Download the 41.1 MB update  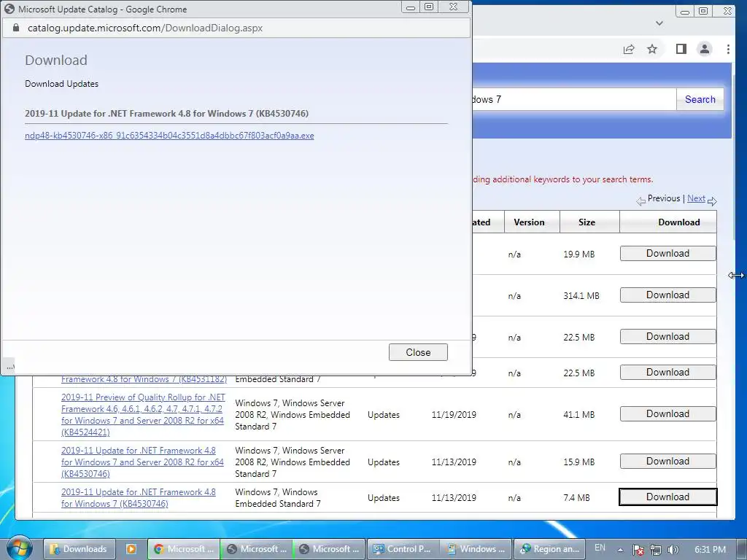pyautogui.click(x=667, y=414)
